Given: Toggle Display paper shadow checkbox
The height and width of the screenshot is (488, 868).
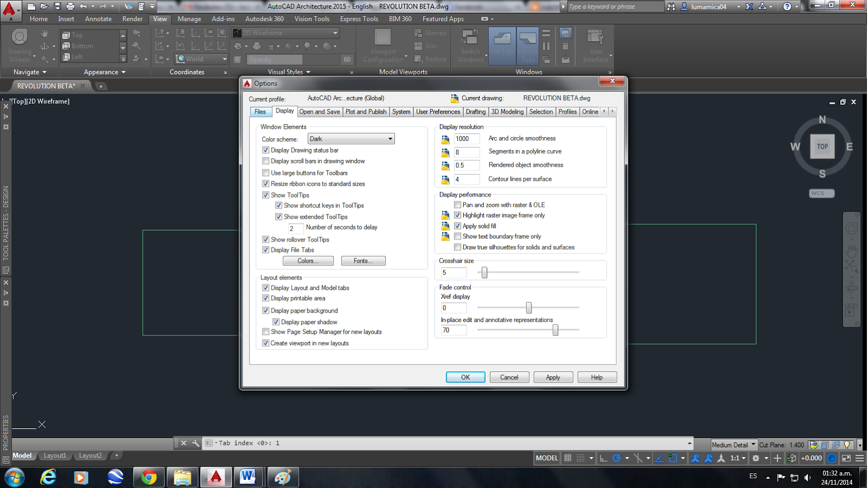Looking at the screenshot, I should coord(276,322).
